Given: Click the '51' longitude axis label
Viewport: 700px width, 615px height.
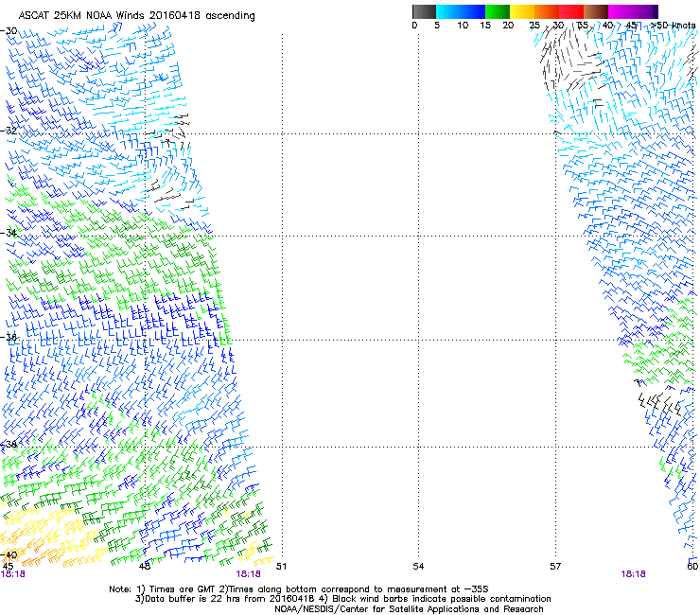Looking at the screenshot, I should pos(281,567).
